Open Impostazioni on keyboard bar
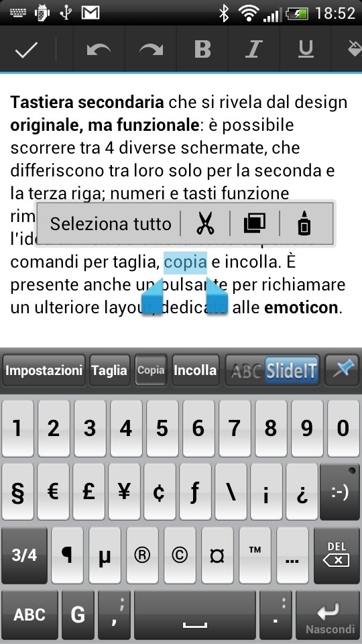The height and width of the screenshot is (644, 362). point(44,370)
